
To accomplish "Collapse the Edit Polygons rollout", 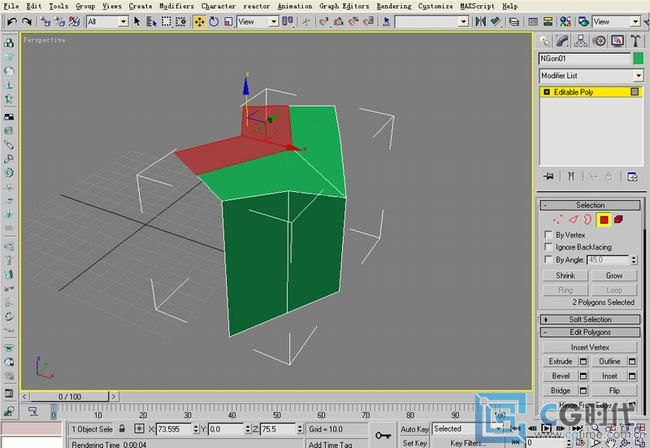I will click(590, 332).
